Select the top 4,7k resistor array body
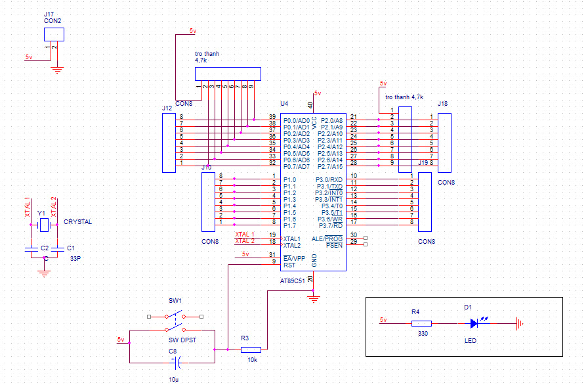The width and height of the screenshot is (588, 385). (x=228, y=74)
